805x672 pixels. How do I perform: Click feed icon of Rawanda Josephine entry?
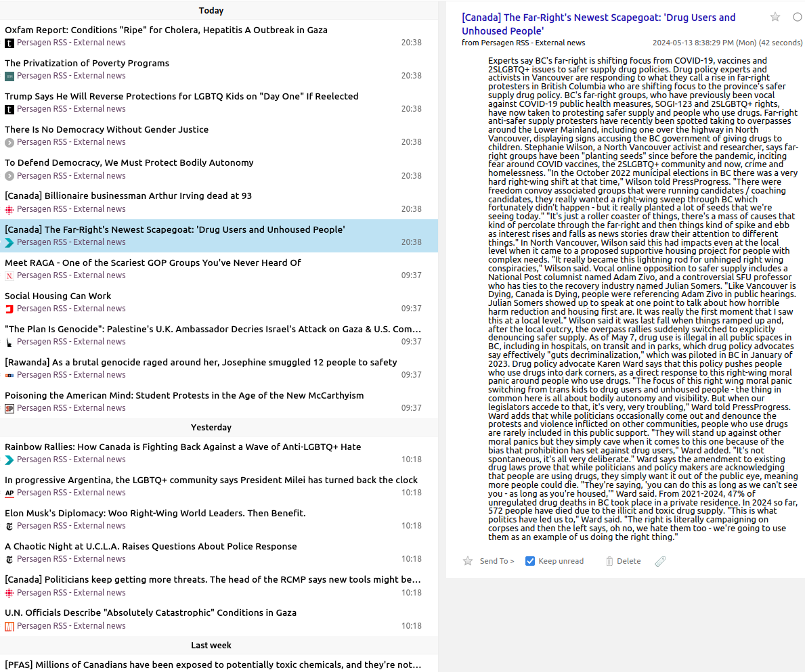(9, 376)
